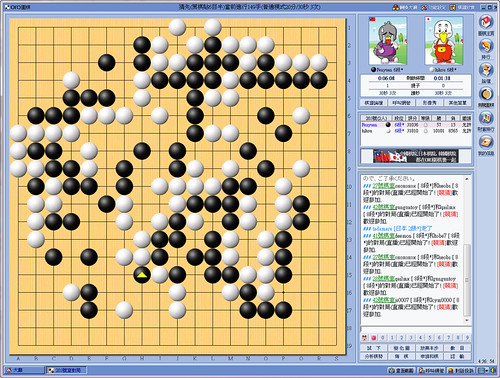
Task: Click the 申請和棋 draw request button
Action: click(x=429, y=356)
